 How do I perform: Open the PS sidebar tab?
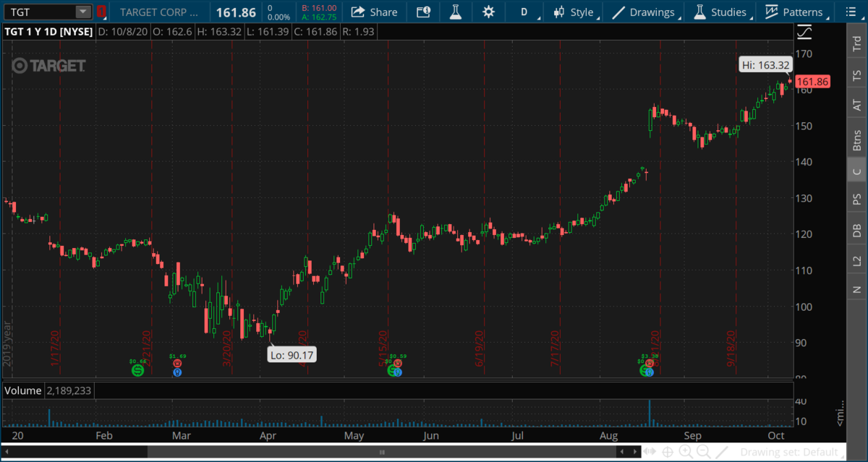[x=857, y=200]
